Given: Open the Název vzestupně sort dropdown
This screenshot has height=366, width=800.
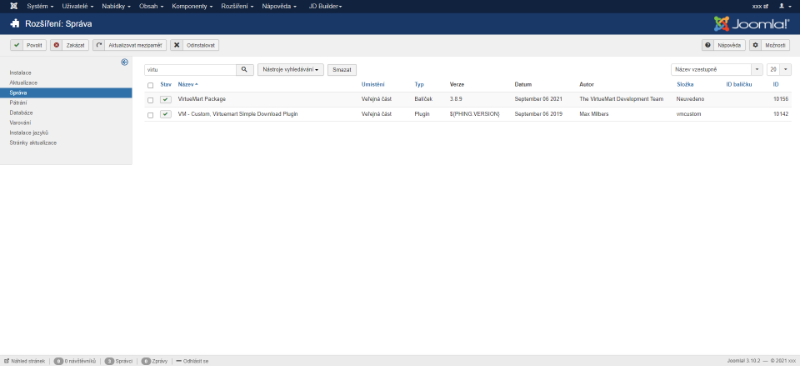Looking at the screenshot, I should [717, 69].
